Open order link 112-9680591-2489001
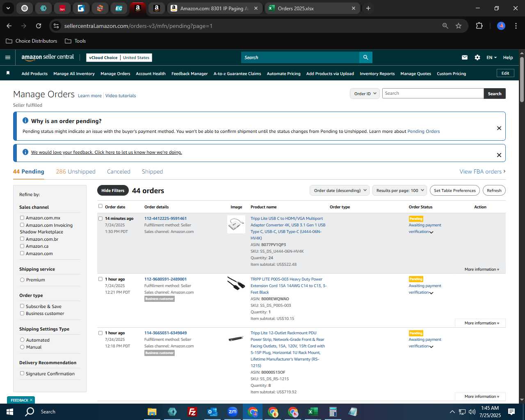The image size is (525, 420). pos(165,279)
